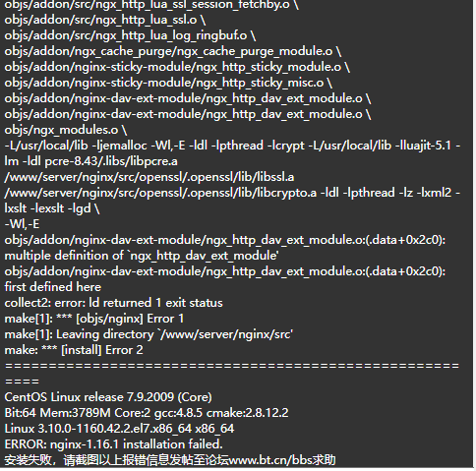
Task: Click the 'make: *** [install] Error 2' line
Action: click(x=74, y=350)
